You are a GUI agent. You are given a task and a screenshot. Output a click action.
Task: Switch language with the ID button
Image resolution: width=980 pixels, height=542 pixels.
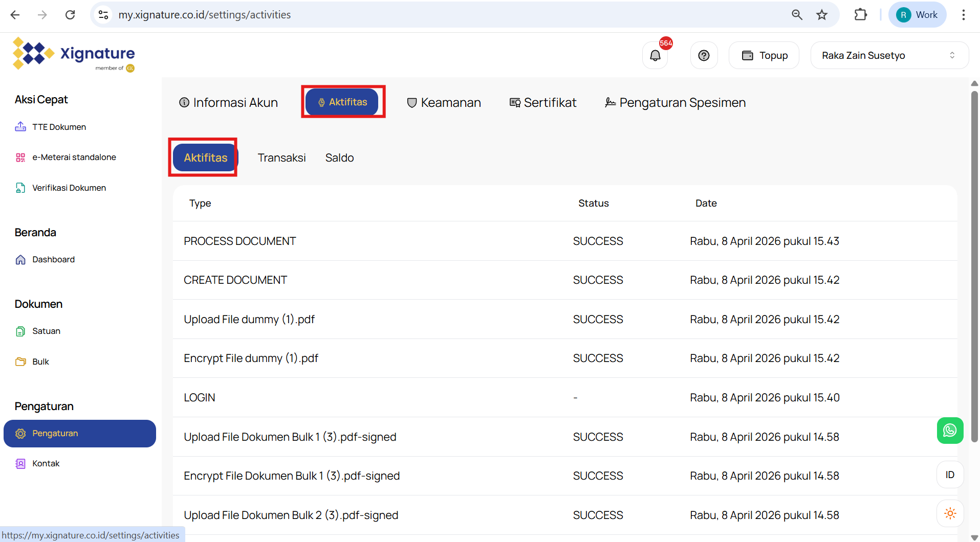click(950, 475)
